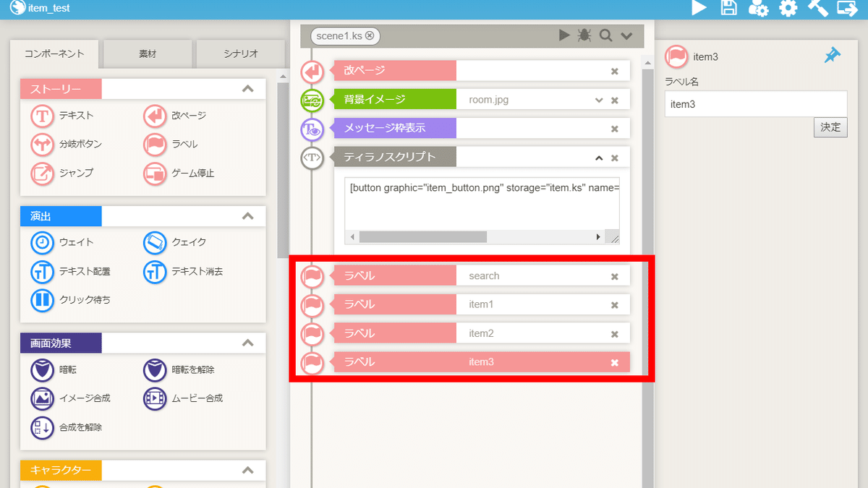Image resolution: width=868 pixels, height=488 pixels.
Task: Click the 決定 button
Action: click(x=830, y=127)
